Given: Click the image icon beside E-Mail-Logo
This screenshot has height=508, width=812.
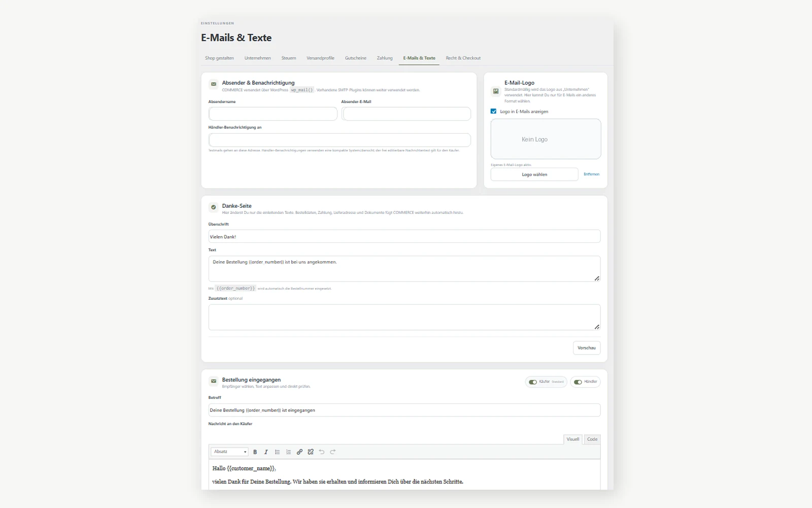Looking at the screenshot, I should [496, 91].
